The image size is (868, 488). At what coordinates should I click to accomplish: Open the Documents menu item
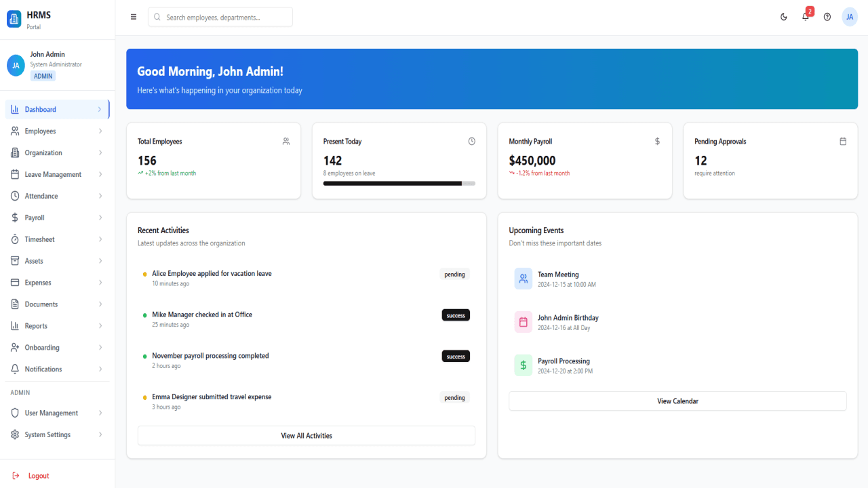coord(57,304)
